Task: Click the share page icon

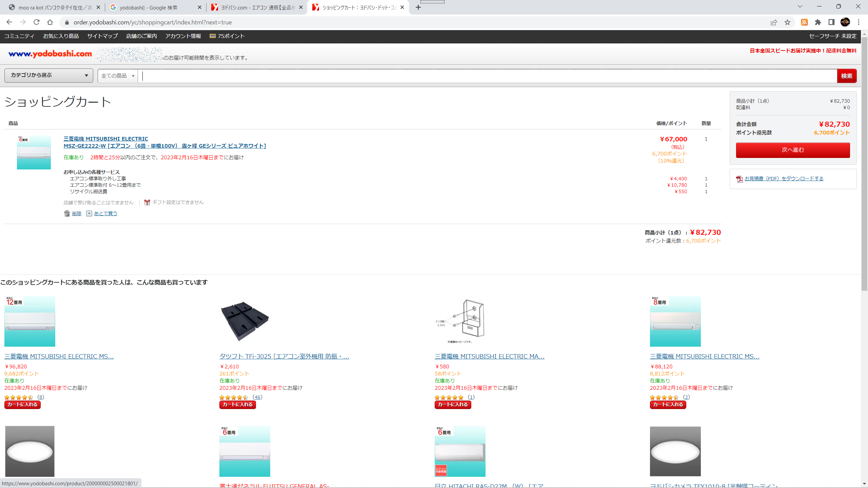Action: click(774, 22)
